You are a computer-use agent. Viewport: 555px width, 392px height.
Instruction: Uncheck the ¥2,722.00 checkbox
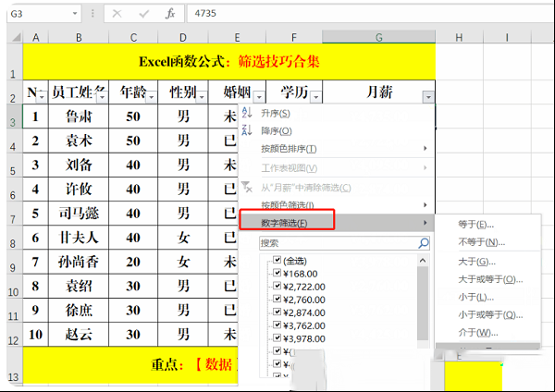pyautogui.click(x=277, y=286)
